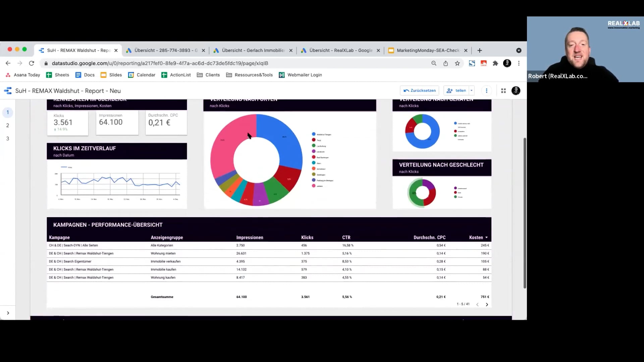Click the red extension icon in the toolbar
644x362 pixels.
pyautogui.click(x=484, y=63)
